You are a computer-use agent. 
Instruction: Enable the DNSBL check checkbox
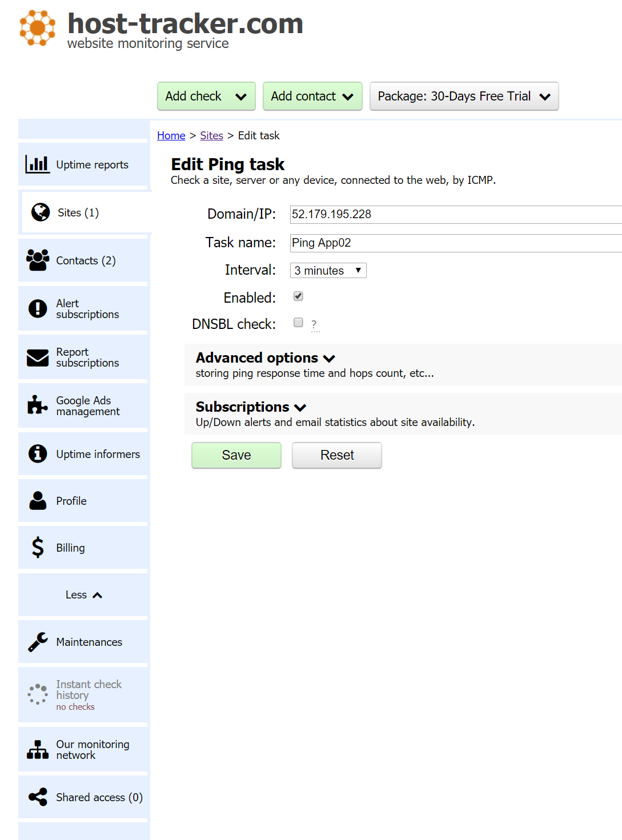coord(298,322)
